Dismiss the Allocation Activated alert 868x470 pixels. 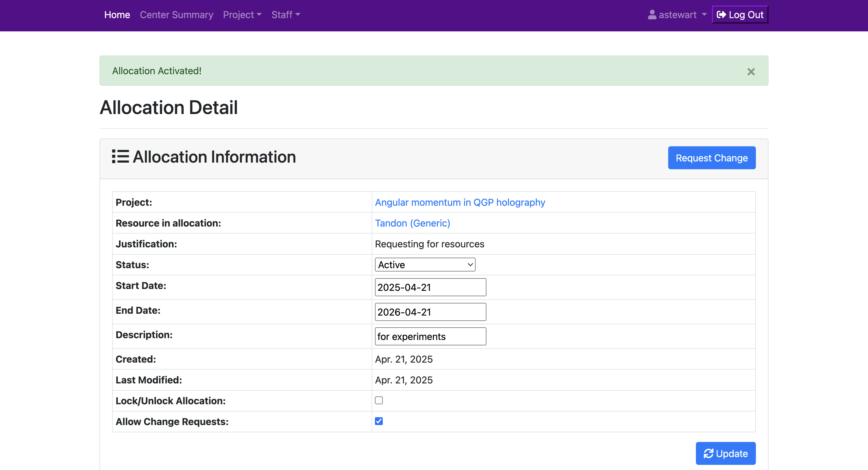point(751,71)
